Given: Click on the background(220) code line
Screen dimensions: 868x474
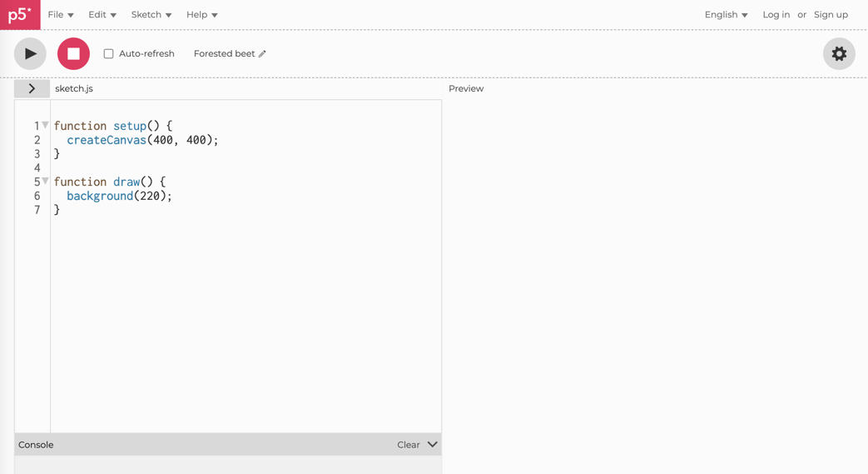Looking at the screenshot, I should [x=119, y=197].
